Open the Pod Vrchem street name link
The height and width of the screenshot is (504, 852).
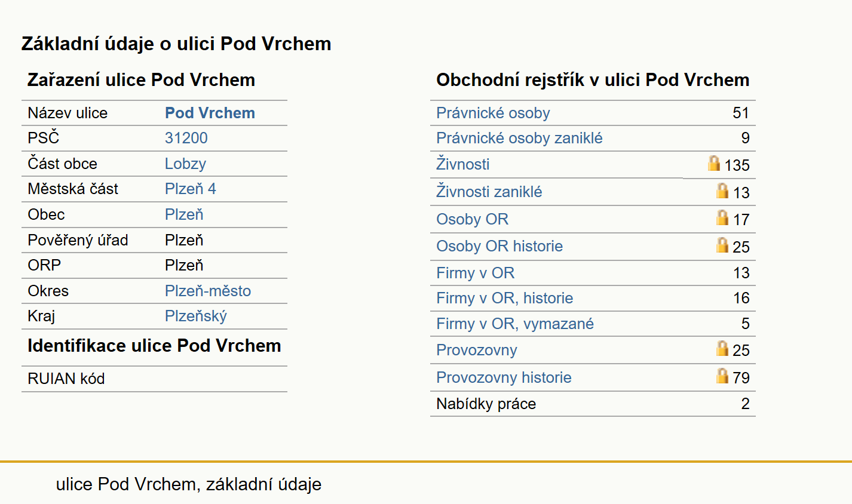(x=210, y=113)
